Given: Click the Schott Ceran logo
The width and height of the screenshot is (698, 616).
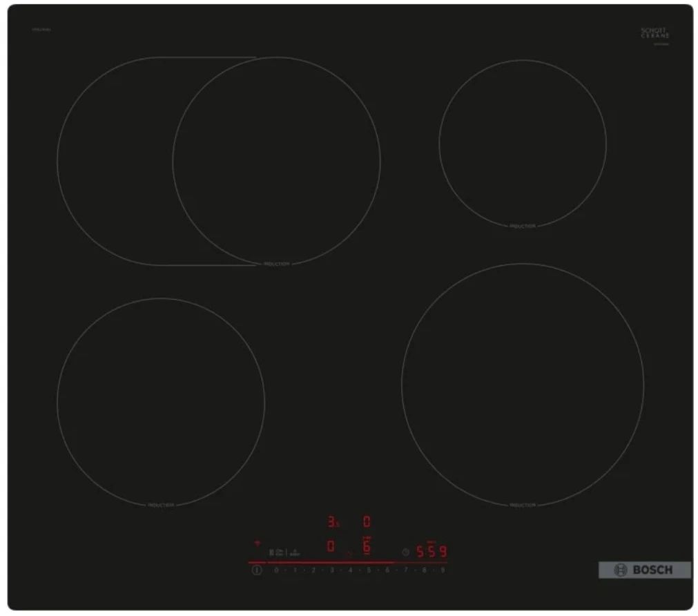Looking at the screenshot, I should [654, 34].
